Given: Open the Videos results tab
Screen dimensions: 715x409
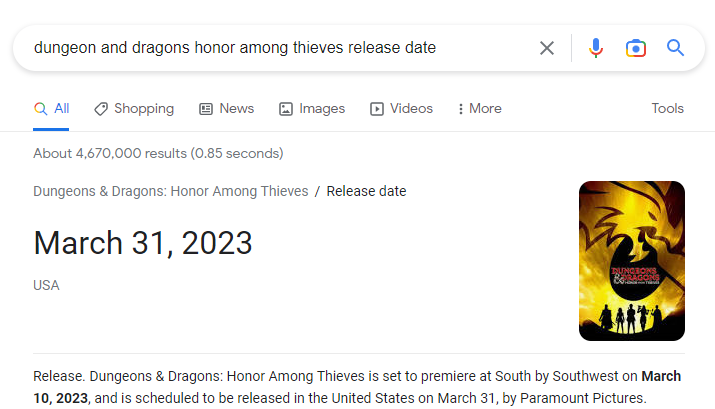Looking at the screenshot, I should coord(411,109).
